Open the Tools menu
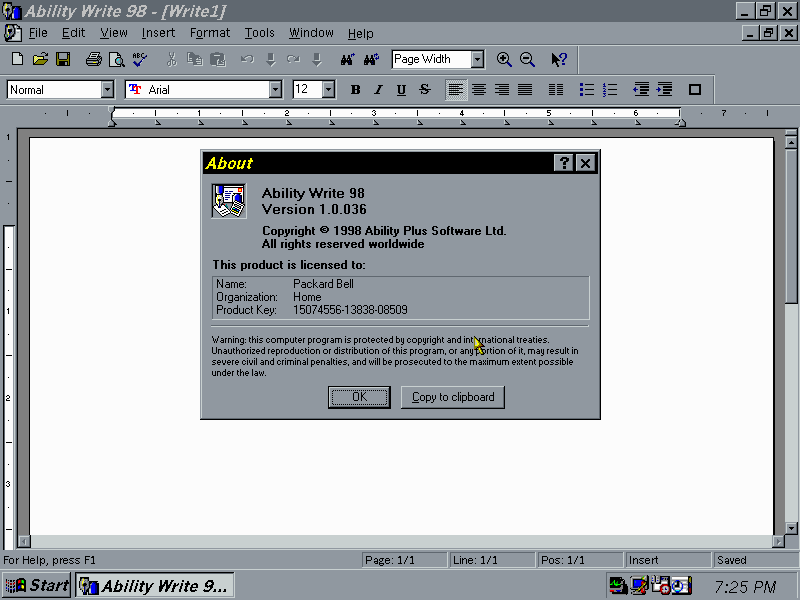This screenshot has height=600, width=800. [x=259, y=33]
